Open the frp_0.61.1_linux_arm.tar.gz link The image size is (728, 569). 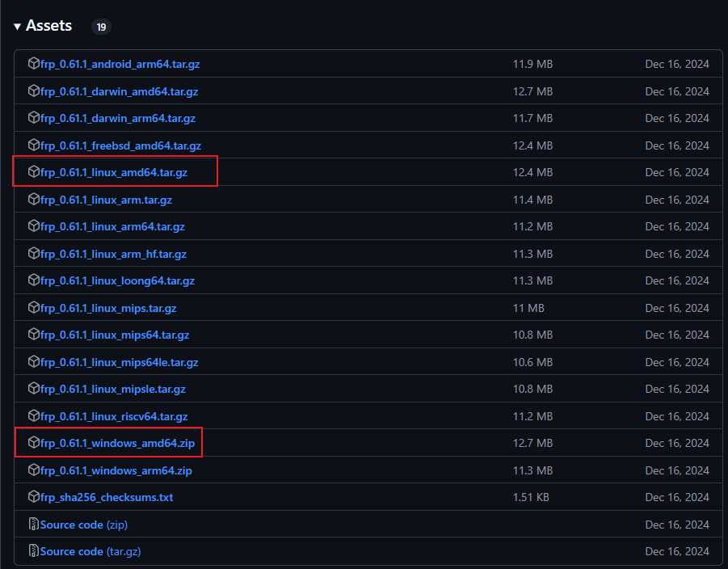tap(106, 200)
